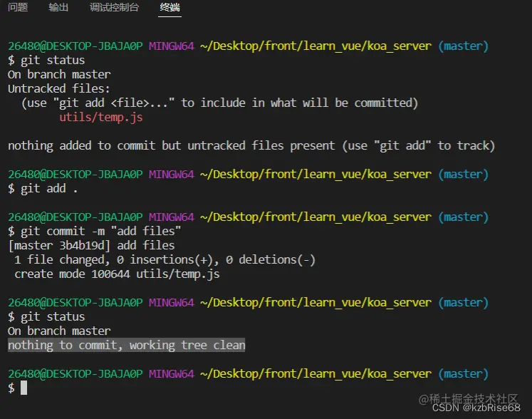The image size is (532, 419).
Task: Click the 'use "git add <file>..."' hint line
Action: pyautogui.click(x=219, y=103)
